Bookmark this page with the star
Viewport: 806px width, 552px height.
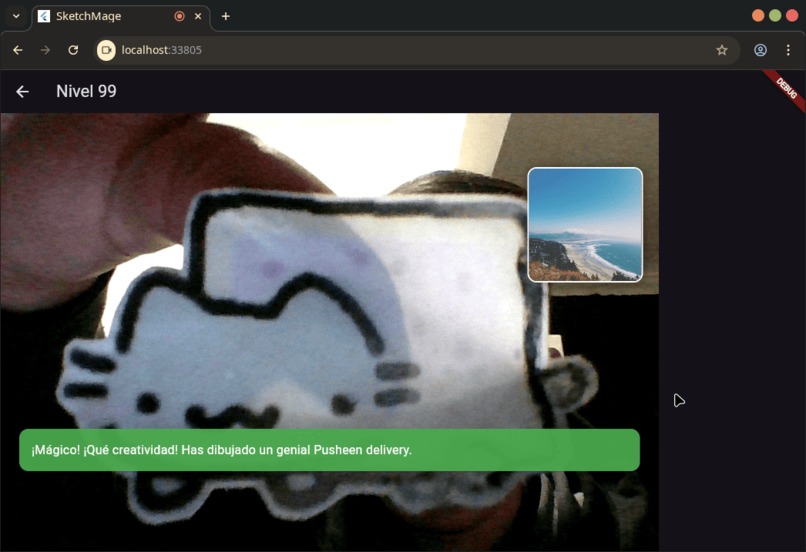(x=722, y=50)
